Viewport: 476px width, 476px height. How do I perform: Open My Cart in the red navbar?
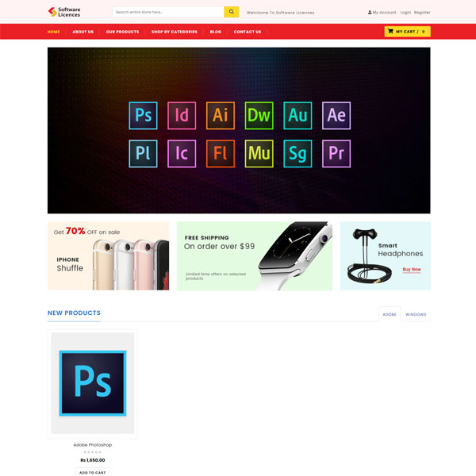[407, 32]
